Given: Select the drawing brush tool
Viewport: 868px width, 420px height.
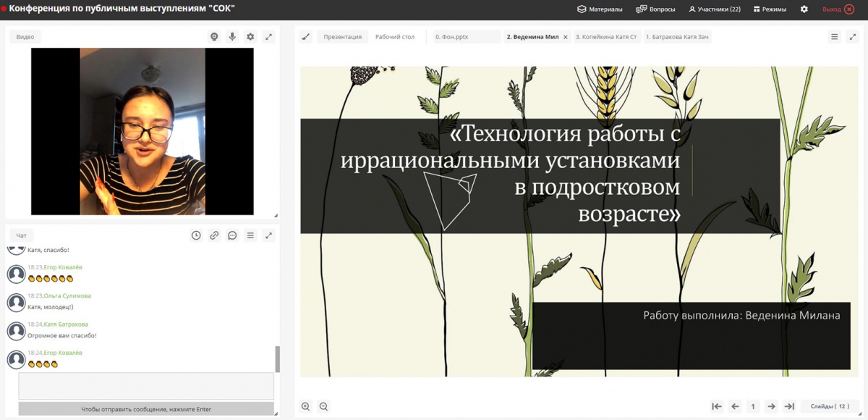Looking at the screenshot, I should pyautogui.click(x=306, y=37).
